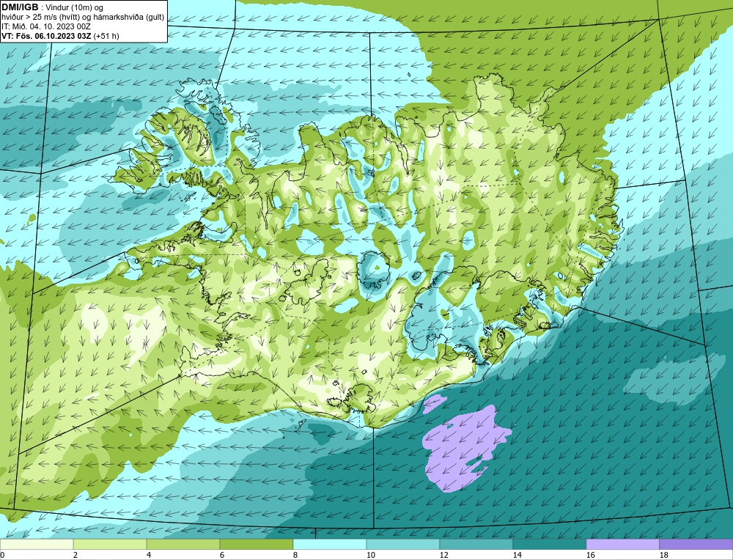Click the 10–12 m/s light teal legend swatch

click(x=403, y=544)
